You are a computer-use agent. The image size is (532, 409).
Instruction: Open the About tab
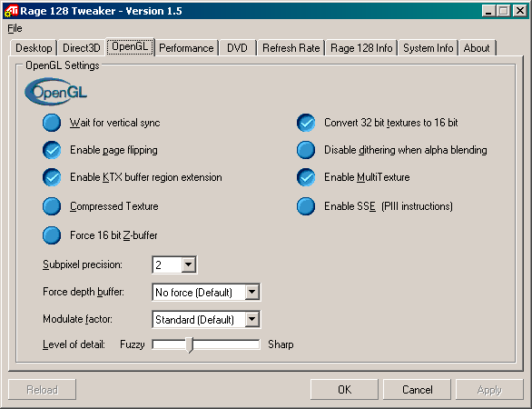pos(477,48)
